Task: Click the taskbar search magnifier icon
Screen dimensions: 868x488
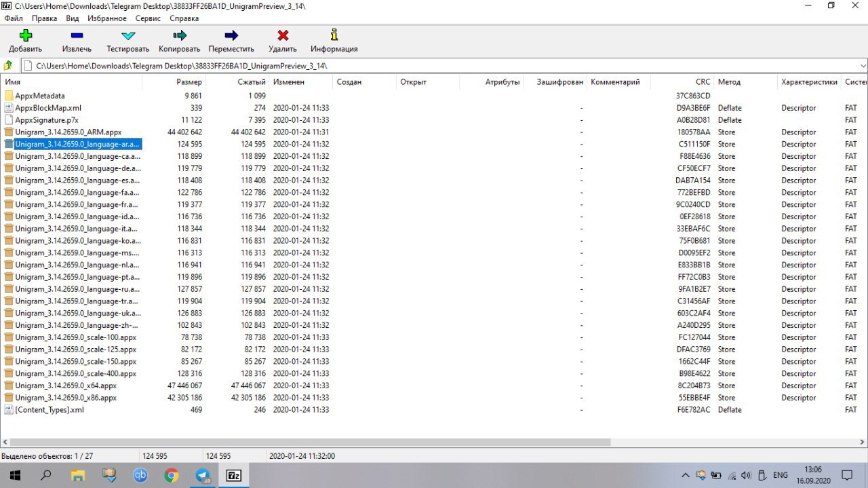Action: click(x=46, y=475)
